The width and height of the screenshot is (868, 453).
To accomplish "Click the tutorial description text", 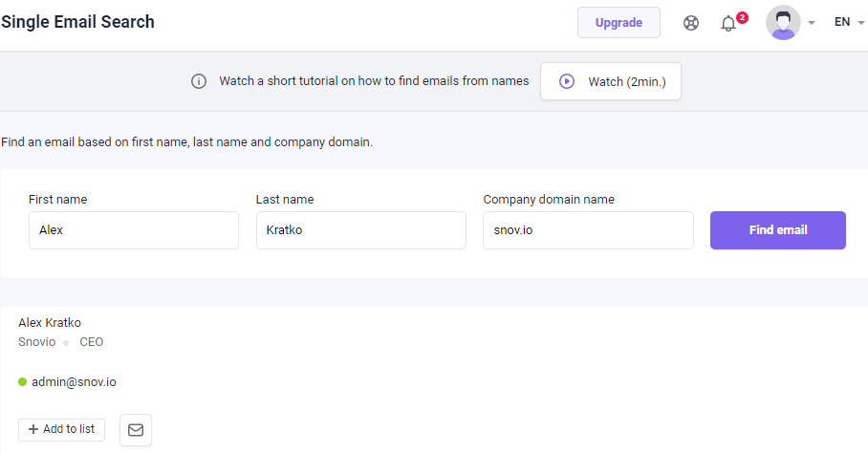I will [x=374, y=80].
